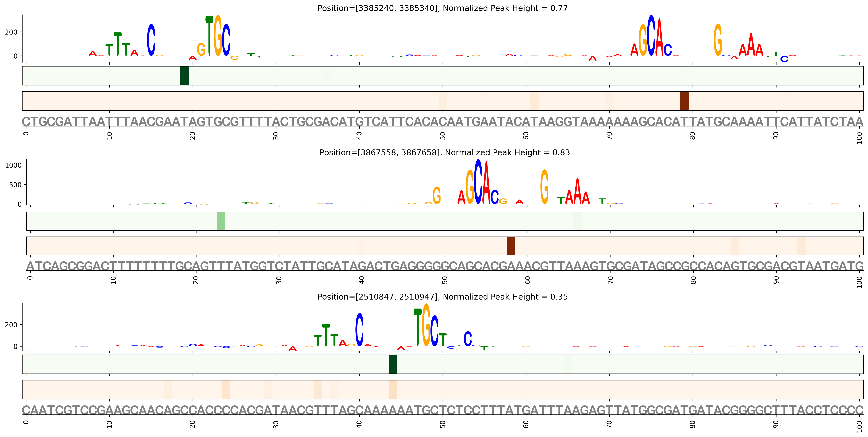This screenshot has width=868, height=437.
Task: Click x-axis tick label 40 under the bottom sequence
Action: [360, 424]
